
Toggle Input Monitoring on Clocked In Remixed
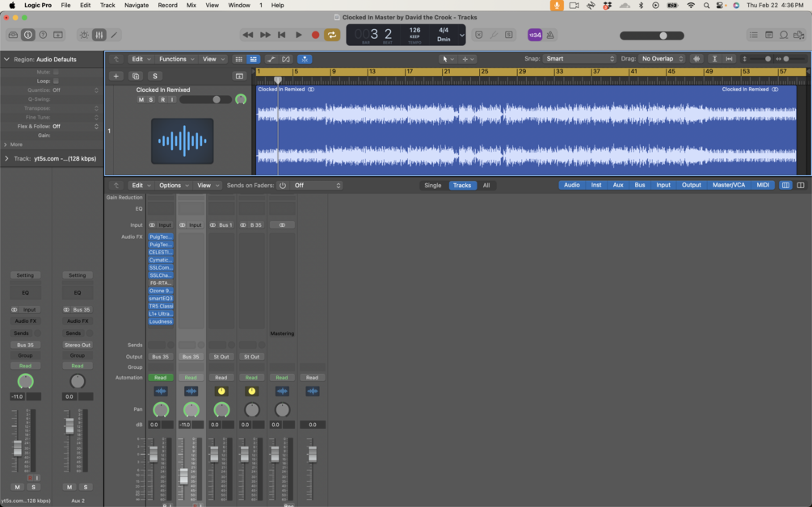pos(172,99)
